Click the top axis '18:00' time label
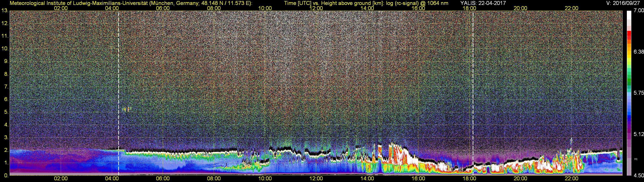The width and height of the screenshot is (644, 182). pyautogui.click(x=469, y=8)
